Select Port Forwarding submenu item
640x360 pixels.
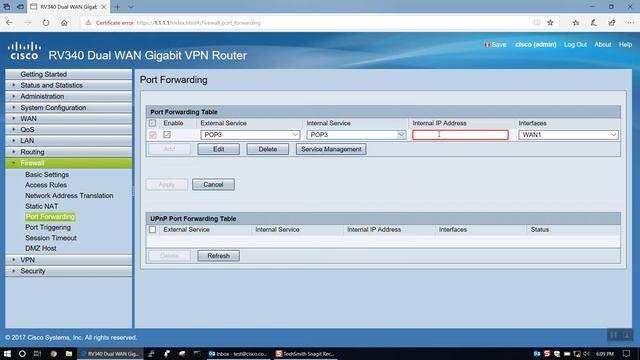click(50, 217)
